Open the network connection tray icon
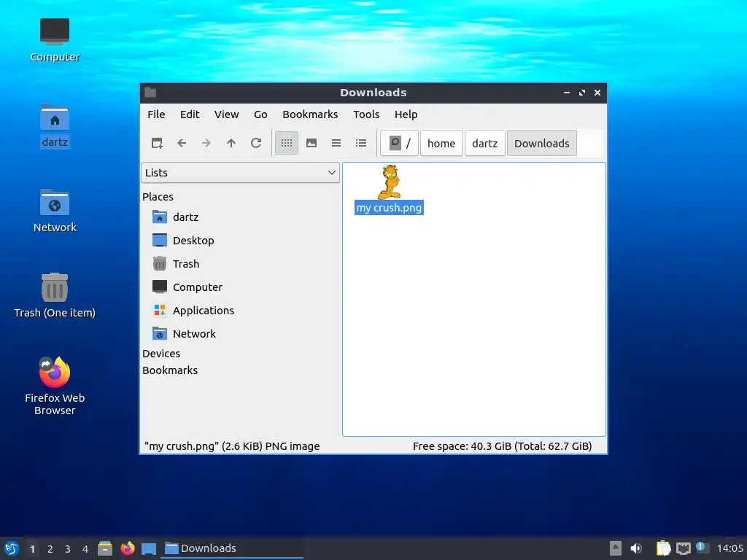747x560 pixels. click(683, 548)
